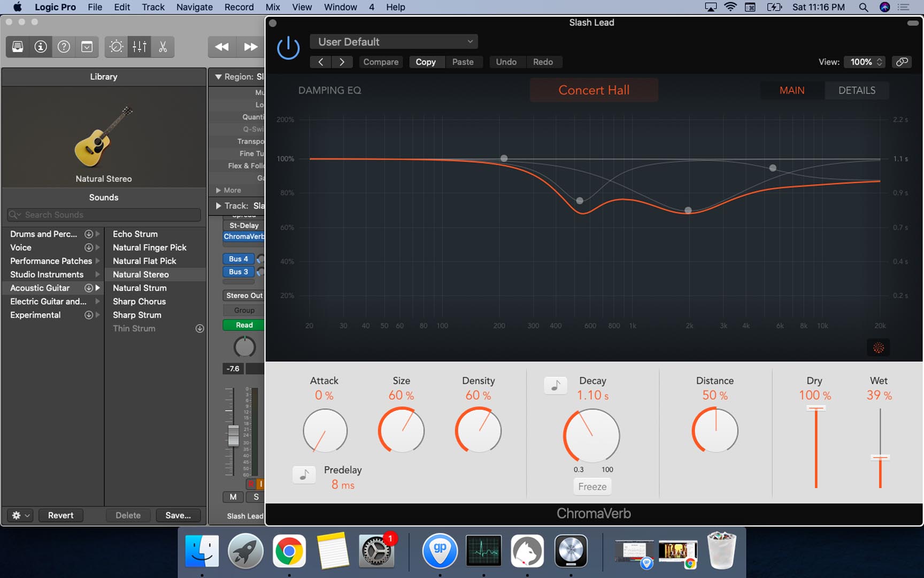
Task: Open the View 100% size dropdown
Action: (865, 62)
